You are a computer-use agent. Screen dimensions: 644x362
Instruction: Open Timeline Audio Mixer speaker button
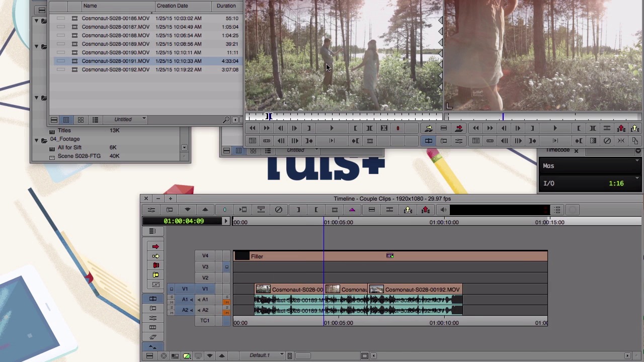(x=443, y=210)
